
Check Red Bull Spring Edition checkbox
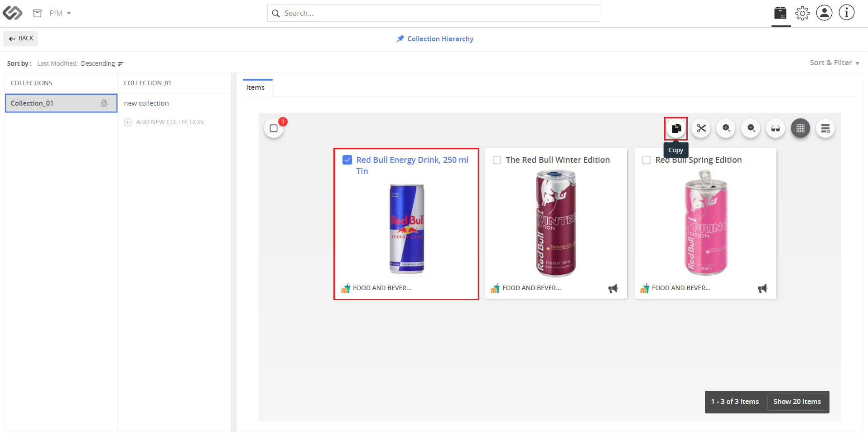(646, 160)
